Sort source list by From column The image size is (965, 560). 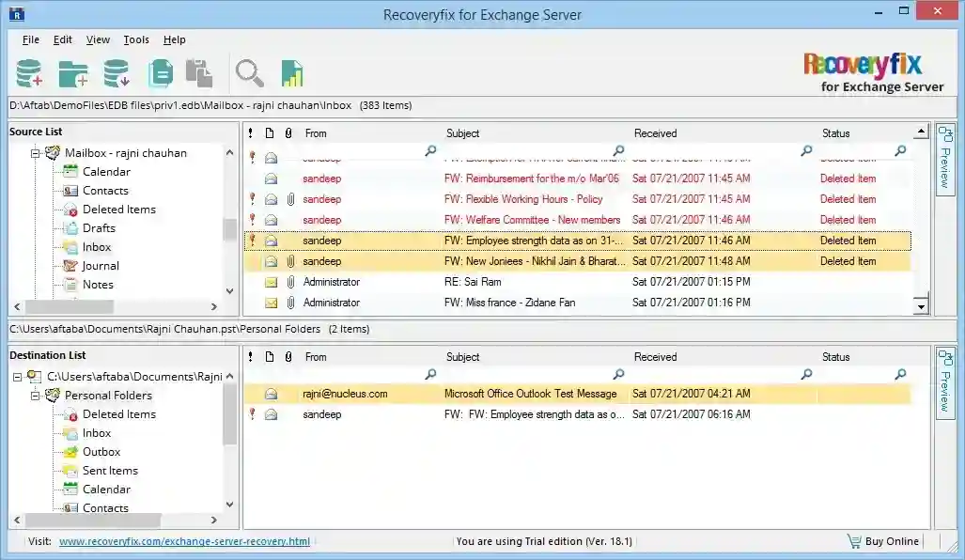(x=316, y=132)
